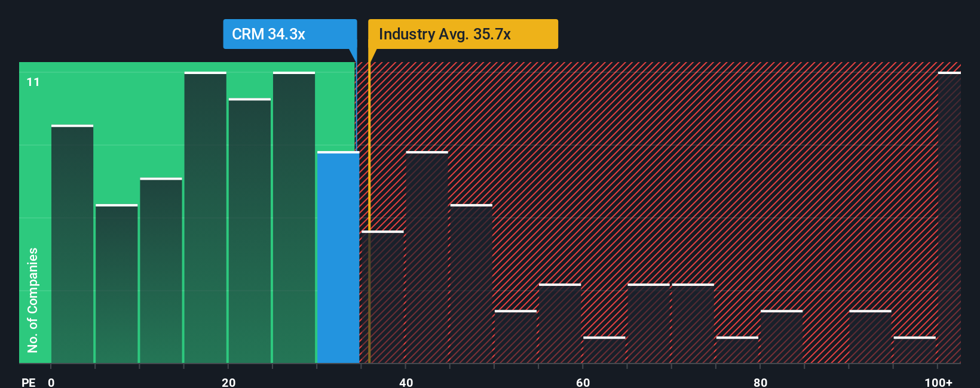Select the bar for PE 40 to 45
The height and width of the screenshot is (388, 980).
coord(427,257)
